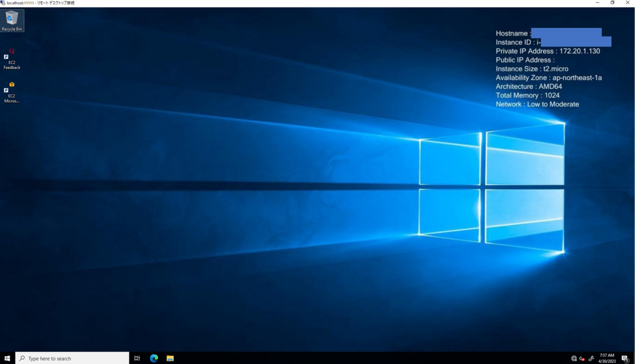635x364 pixels.
Task: Click 'Availability Zone : ap-northeast-1a' text
Action: point(549,78)
